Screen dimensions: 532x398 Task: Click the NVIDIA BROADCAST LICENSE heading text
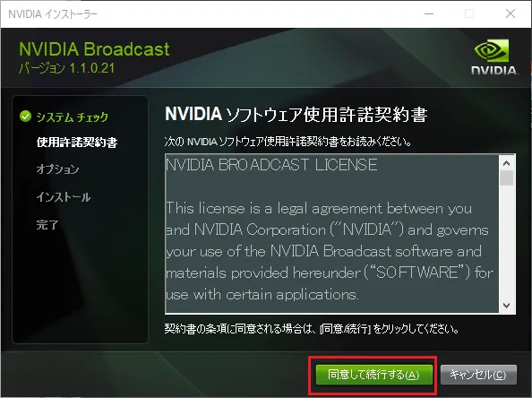(x=271, y=165)
